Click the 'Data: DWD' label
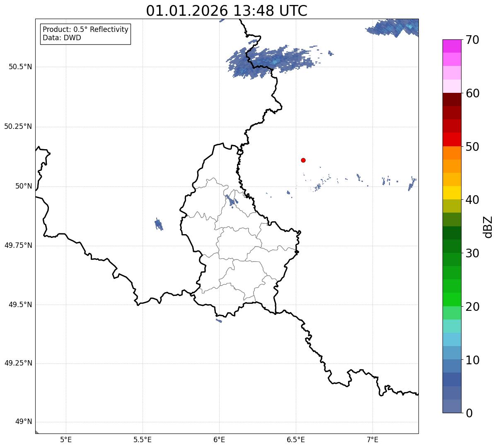498x448 pixels. (x=62, y=38)
